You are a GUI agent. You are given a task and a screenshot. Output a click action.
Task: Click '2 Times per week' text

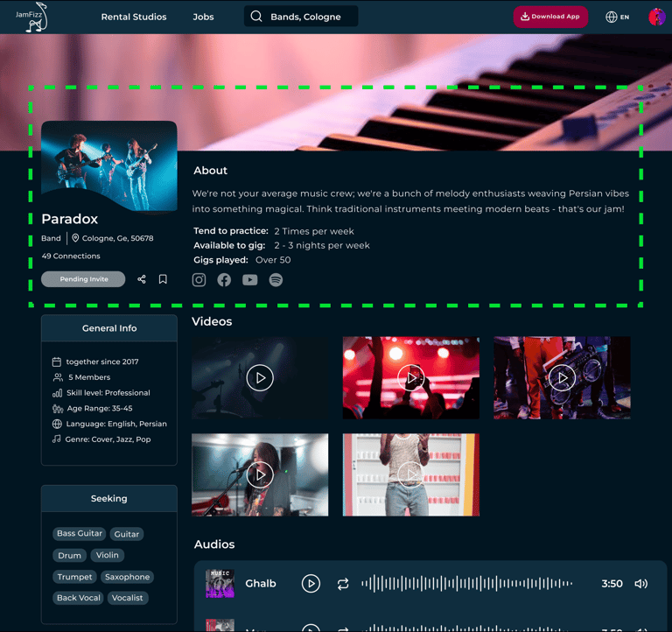[x=314, y=231]
